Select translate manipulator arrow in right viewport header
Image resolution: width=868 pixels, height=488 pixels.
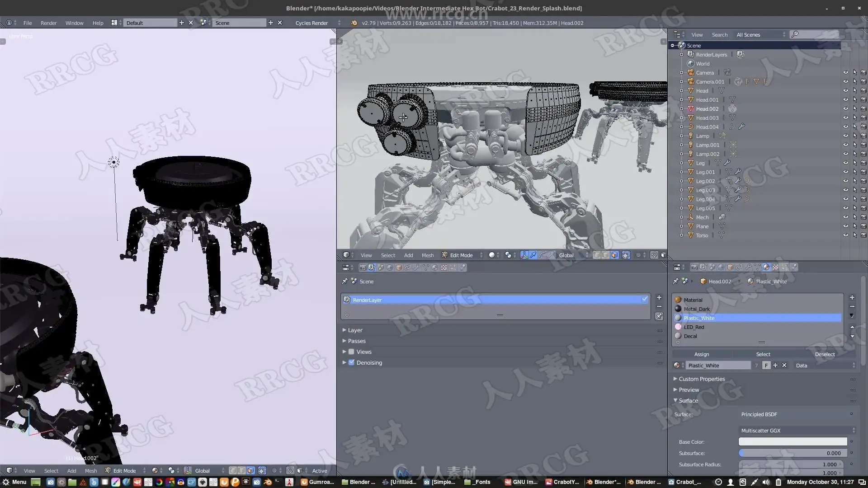(533, 255)
